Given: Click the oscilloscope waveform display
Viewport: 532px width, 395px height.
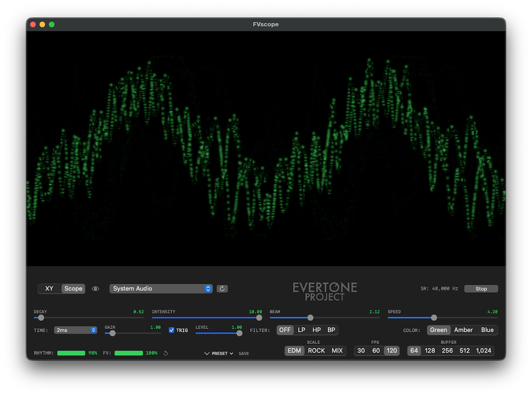Looking at the screenshot, I should tap(266, 149).
